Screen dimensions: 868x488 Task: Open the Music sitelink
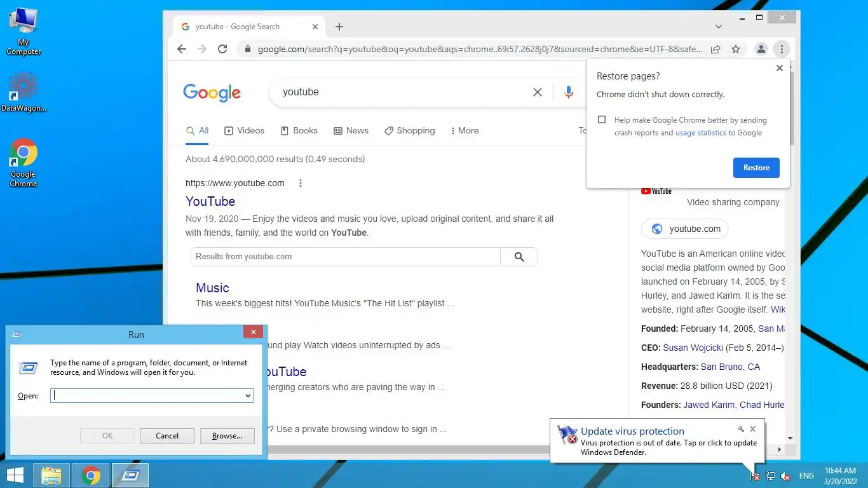point(212,288)
